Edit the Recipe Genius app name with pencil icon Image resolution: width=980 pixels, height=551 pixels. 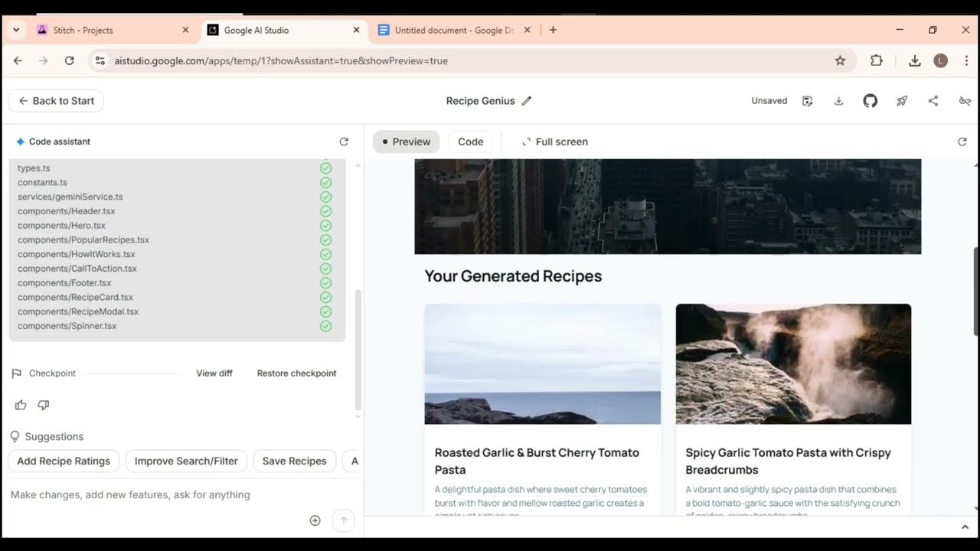pos(527,101)
